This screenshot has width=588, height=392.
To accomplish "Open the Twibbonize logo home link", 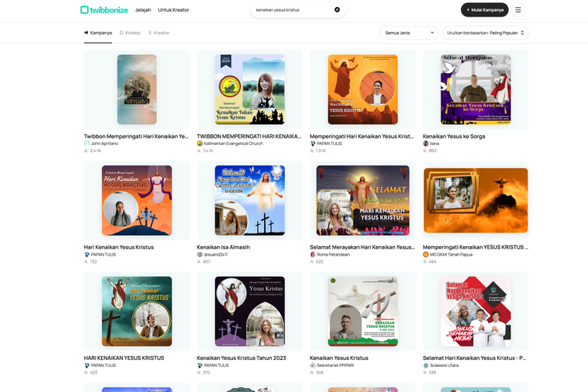I will pos(104,9).
